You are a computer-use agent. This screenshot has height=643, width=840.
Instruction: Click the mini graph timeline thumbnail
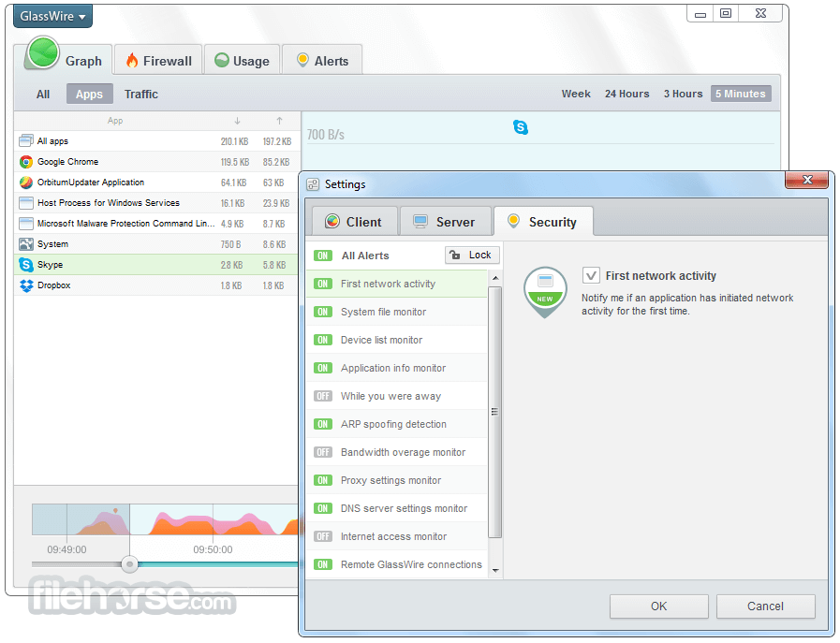coord(165,519)
